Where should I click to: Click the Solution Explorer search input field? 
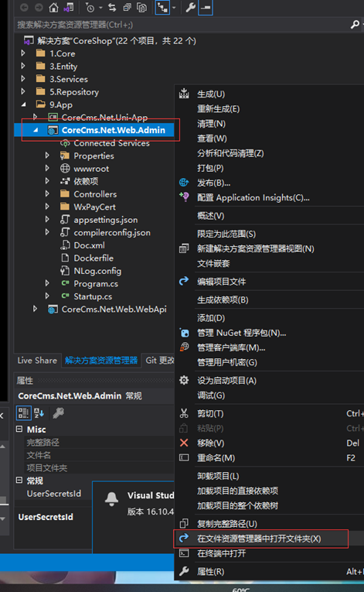(182, 25)
